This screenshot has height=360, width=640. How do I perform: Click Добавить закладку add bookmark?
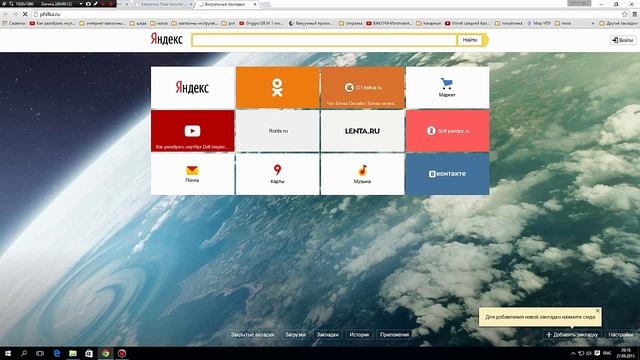pyautogui.click(x=572, y=334)
